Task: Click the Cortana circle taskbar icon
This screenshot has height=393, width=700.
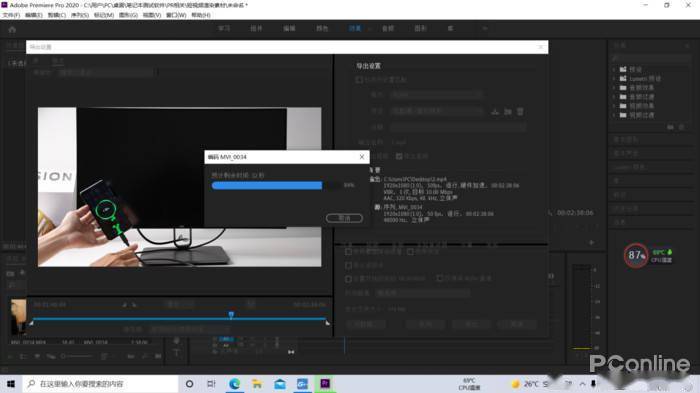Action: [x=189, y=384]
